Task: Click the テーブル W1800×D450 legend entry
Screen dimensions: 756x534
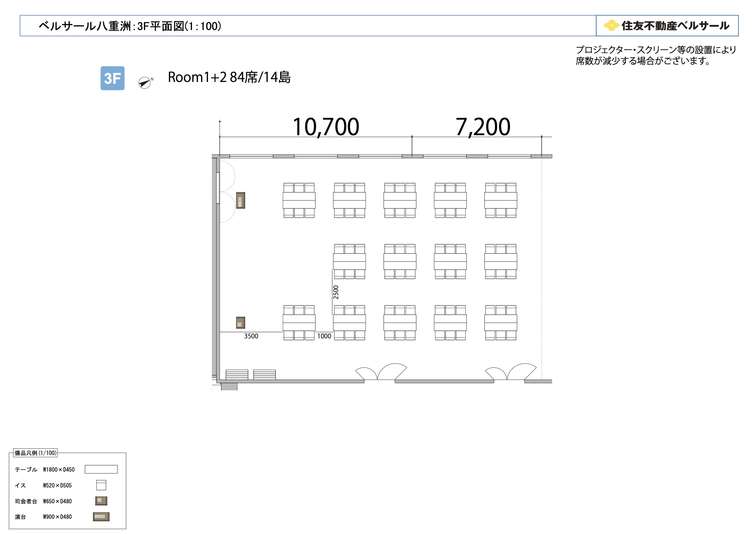Action: point(45,469)
